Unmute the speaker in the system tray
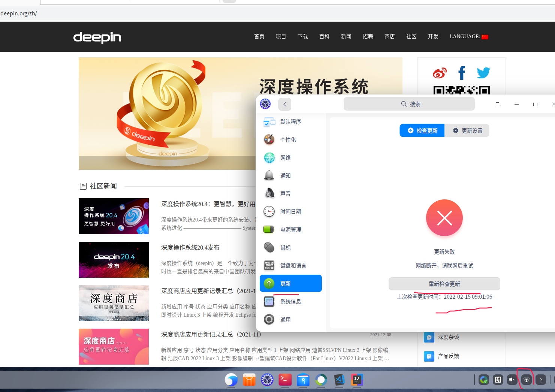This screenshot has height=392, width=555. tap(512, 379)
